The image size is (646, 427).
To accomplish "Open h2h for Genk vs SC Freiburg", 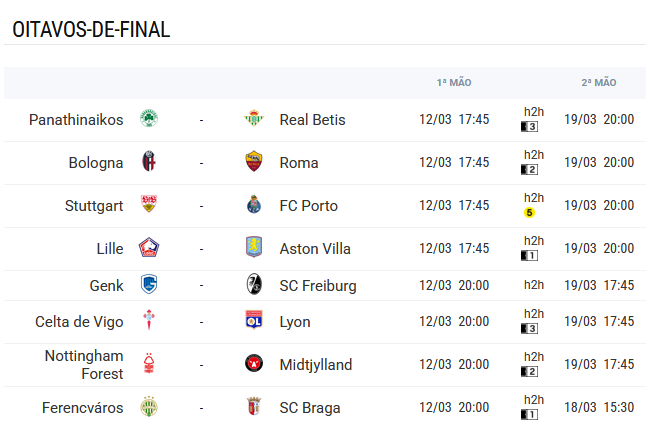I will [x=533, y=285].
